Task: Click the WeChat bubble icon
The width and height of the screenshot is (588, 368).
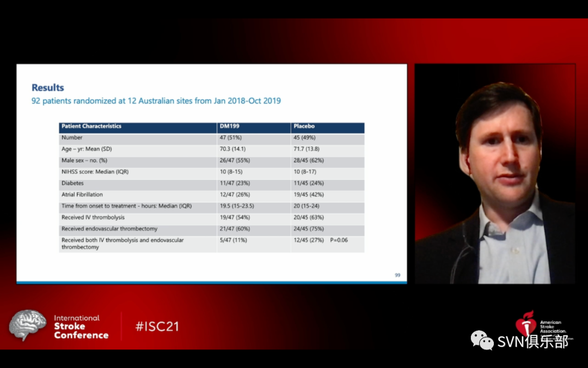Action: 482,340
